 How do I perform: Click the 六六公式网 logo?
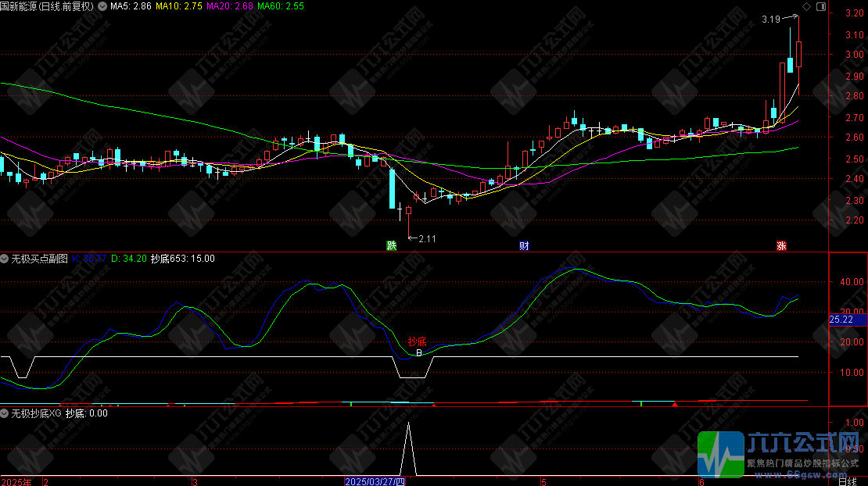tap(780, 452)
